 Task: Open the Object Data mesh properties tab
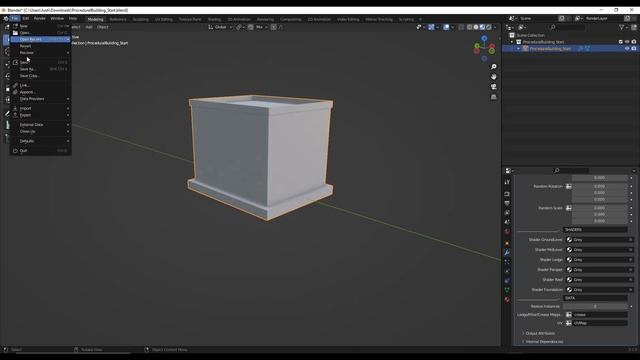tap(507, 290)
